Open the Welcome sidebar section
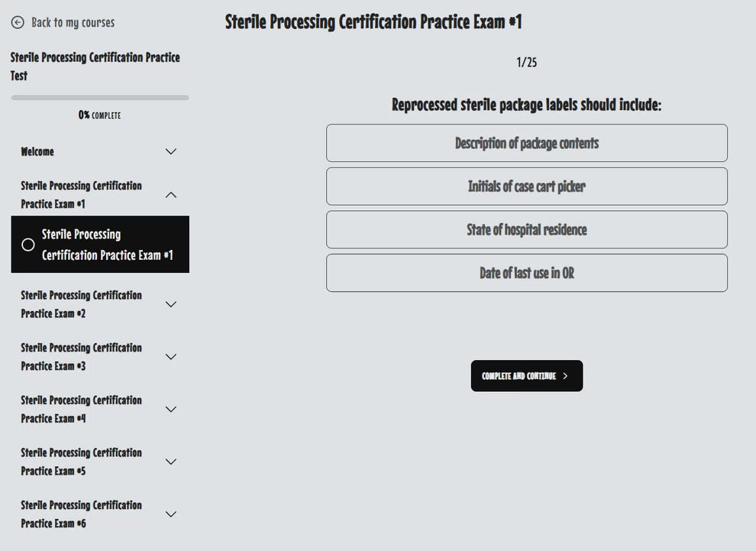Screen dimensions: 756x551 (38, 151)
